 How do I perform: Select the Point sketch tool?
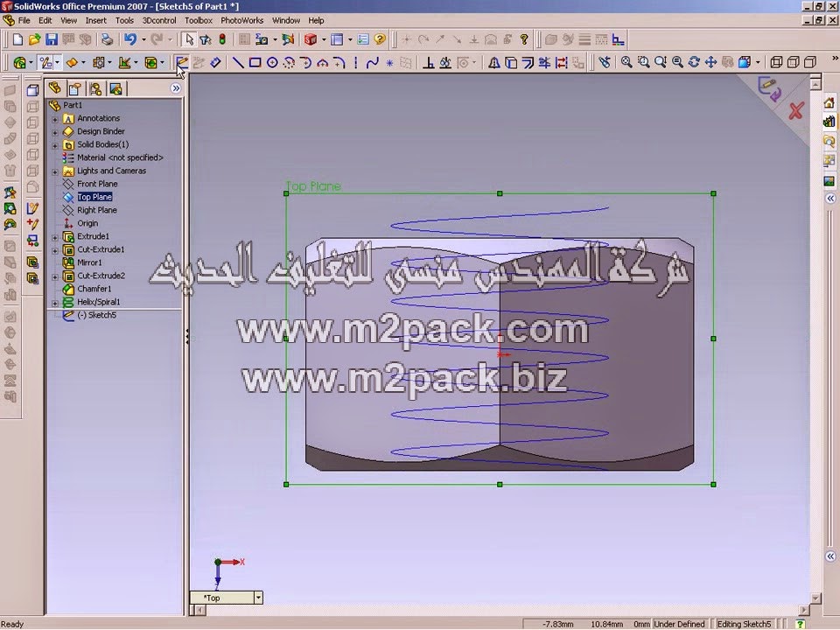389,63
